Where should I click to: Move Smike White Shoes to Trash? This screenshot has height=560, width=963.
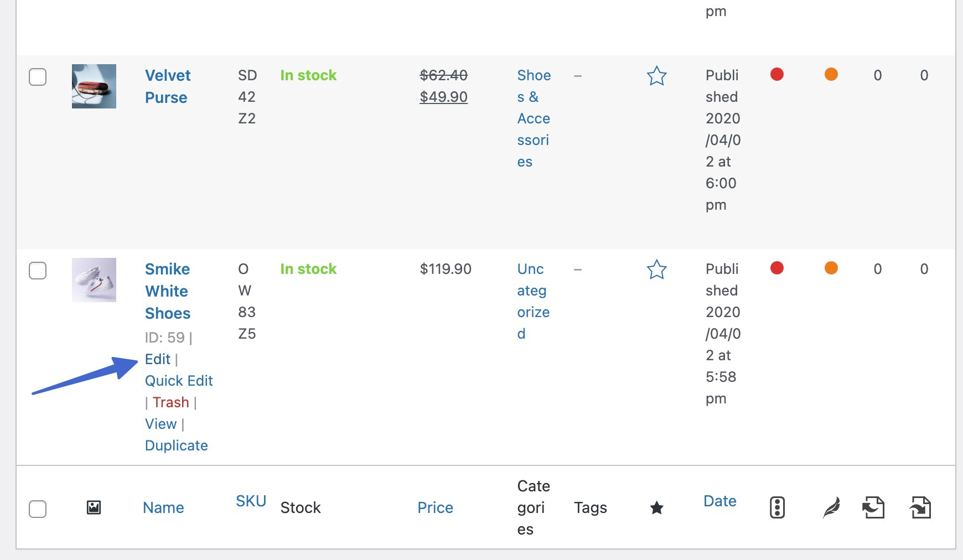(x=171, y=402)
